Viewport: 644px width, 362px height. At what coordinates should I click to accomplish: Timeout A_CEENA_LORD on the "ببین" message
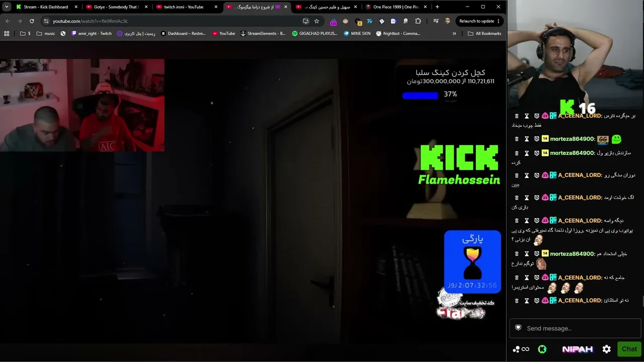click(527, 175)
